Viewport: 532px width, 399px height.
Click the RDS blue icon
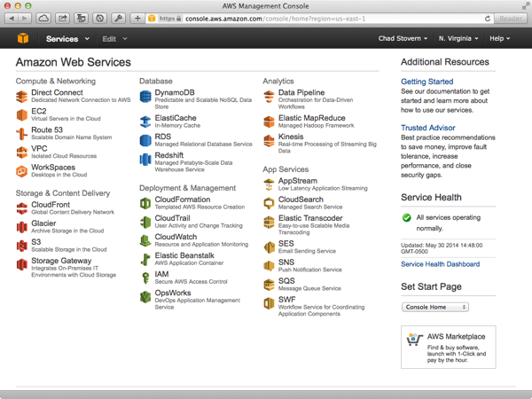click(x=145, y=140)
